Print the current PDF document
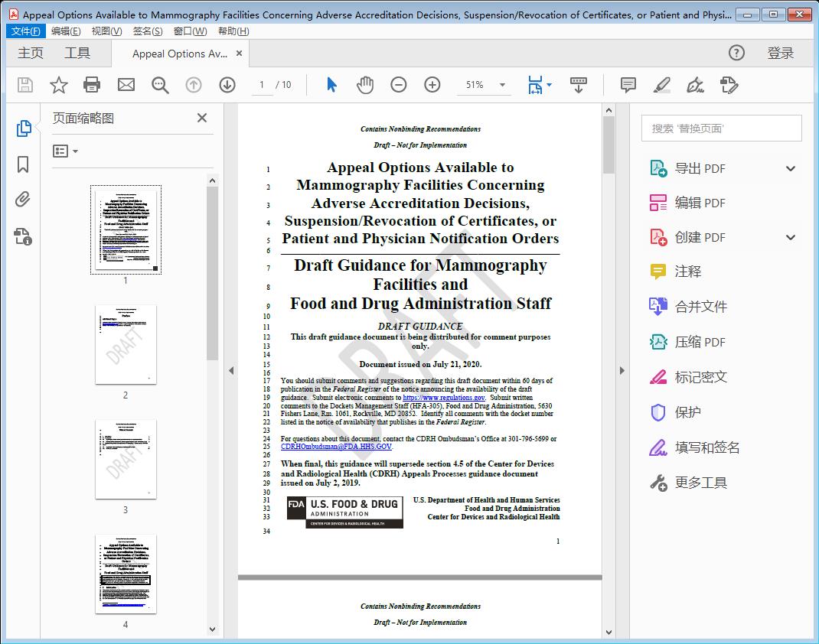 point(93,85)
